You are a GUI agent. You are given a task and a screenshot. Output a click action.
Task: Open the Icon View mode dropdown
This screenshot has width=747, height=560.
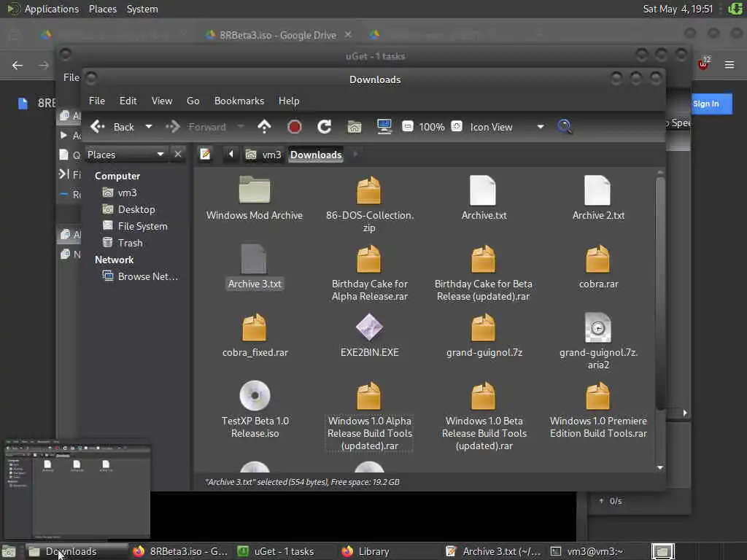pos(507,127)
